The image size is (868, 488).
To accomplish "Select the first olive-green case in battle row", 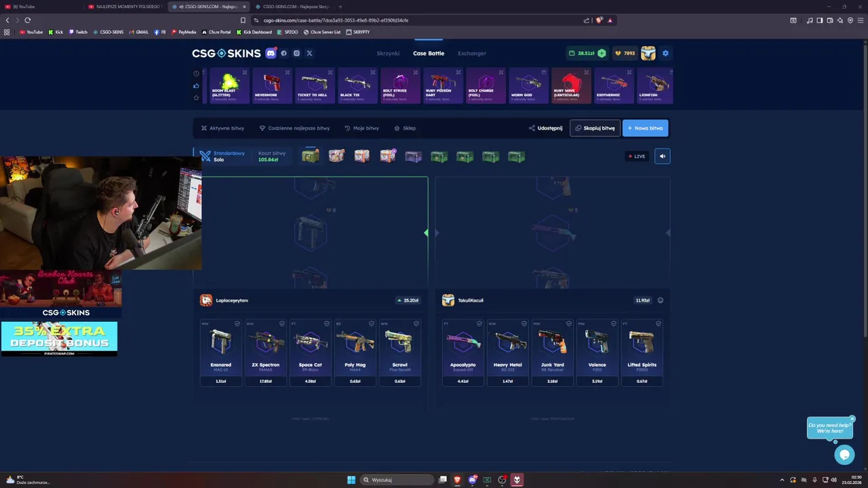I will 311,157.
